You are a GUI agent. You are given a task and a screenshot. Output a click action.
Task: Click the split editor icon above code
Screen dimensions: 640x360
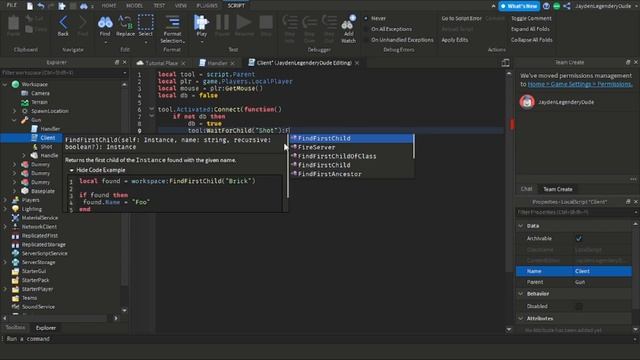(505, 63)
